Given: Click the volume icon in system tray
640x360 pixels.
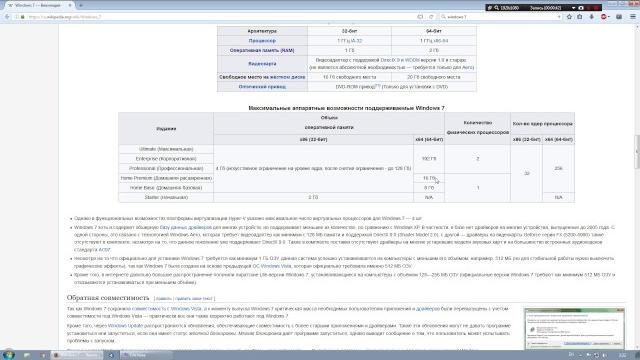Looking at the screenshot, I should point(604,356).
